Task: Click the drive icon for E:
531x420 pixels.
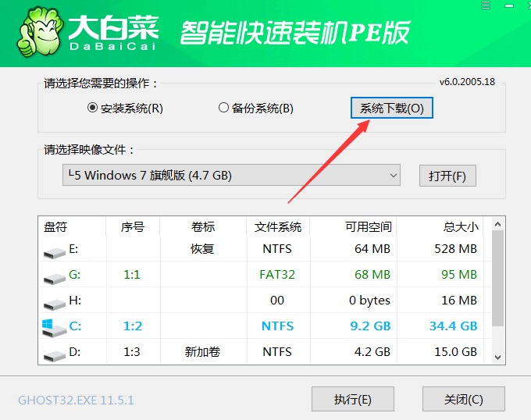Action: [x=54, y=252]
